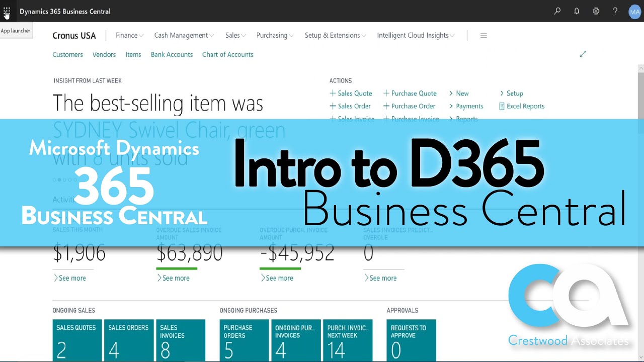Click the plus icon beside Sales Quote
The image size is (644, 362).
pyautogui.click(x=333, y=93)
